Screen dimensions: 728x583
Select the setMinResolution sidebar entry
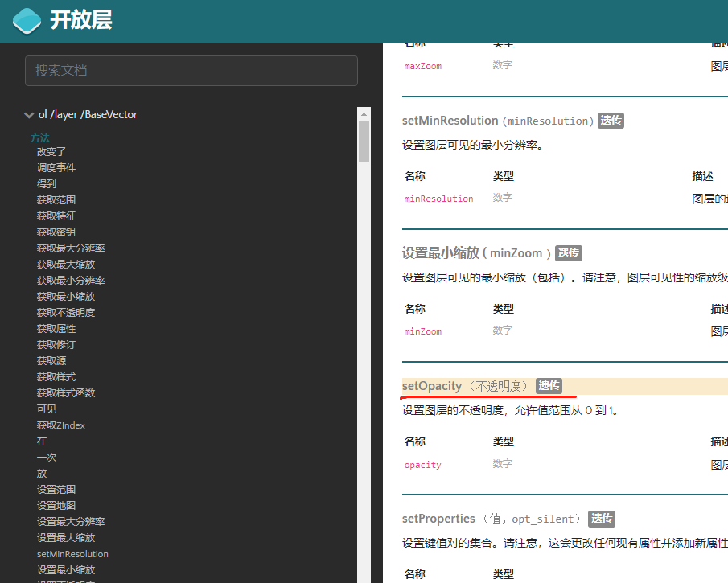pos(72,554)
